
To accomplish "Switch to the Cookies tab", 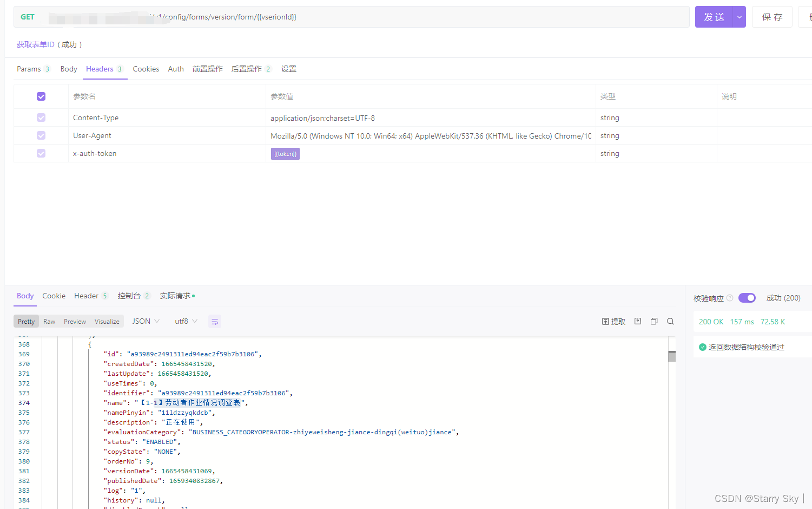I will coord(146,69).
